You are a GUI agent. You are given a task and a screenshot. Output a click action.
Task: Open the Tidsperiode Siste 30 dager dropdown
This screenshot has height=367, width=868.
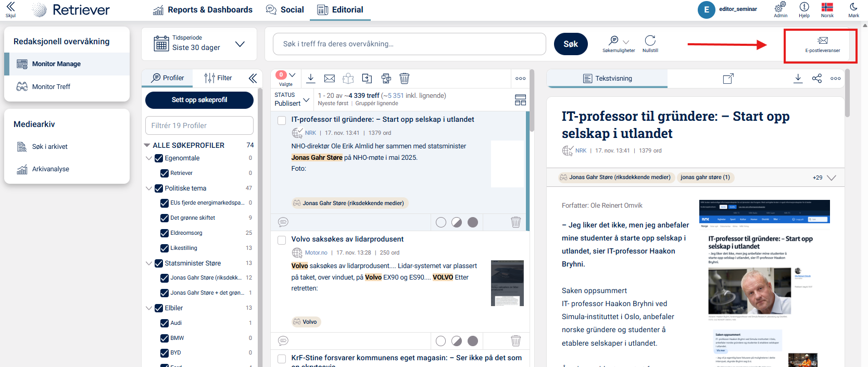click(x=199, y=44)
